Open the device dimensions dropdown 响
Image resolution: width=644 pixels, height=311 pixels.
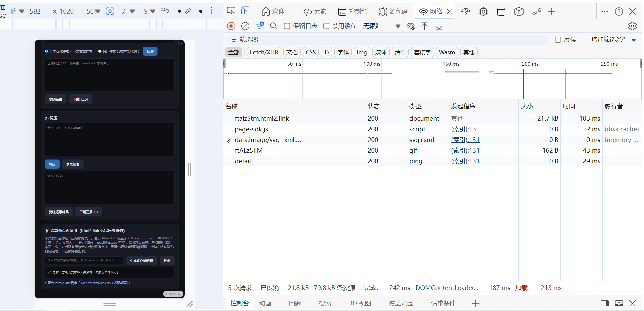point(17,11)
